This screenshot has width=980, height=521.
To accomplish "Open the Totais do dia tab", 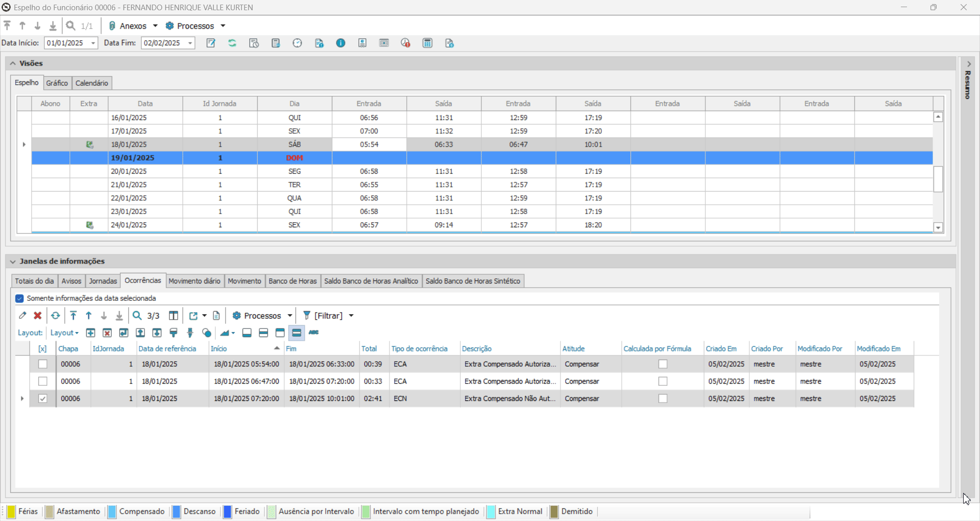I will 34,281.
